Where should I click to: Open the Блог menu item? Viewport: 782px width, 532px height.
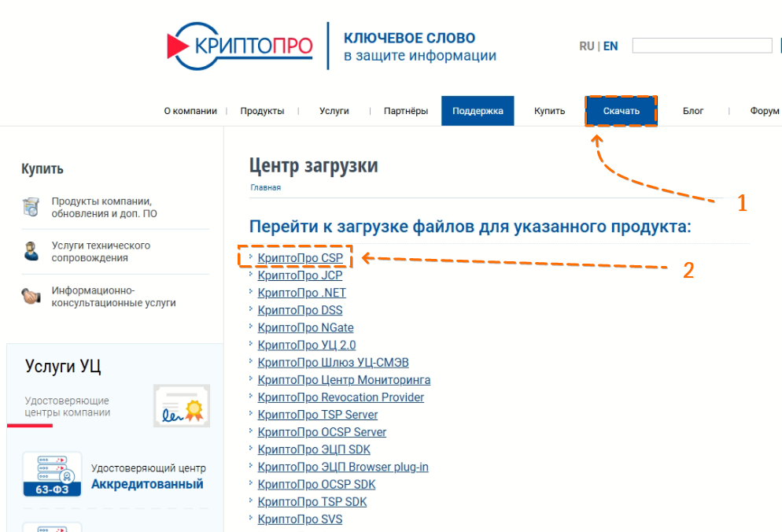pyautogui.click(x=693, y=111)
